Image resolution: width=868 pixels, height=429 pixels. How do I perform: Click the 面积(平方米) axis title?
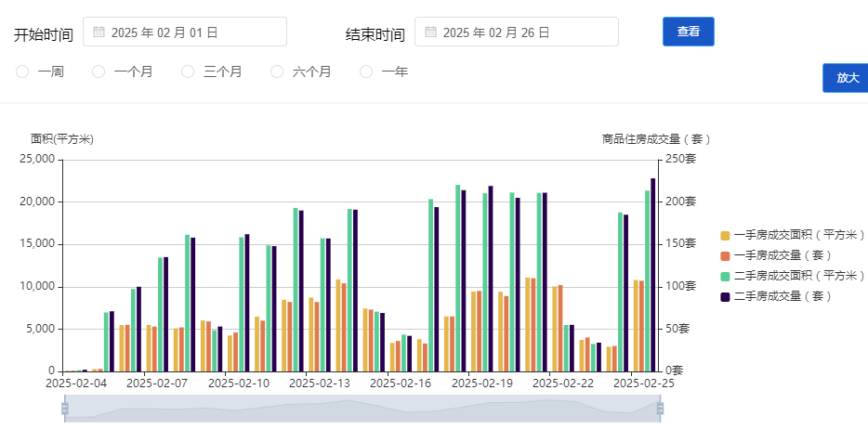[x=62, y=139]
